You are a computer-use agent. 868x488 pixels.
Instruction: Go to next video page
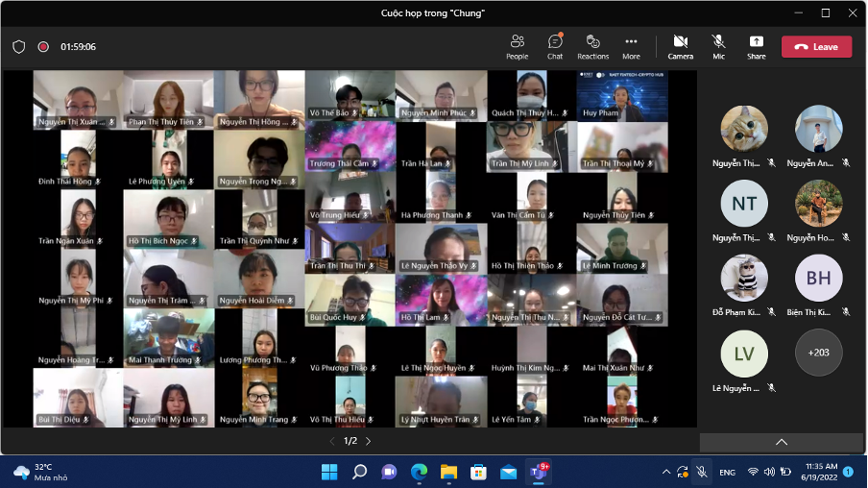368,441
